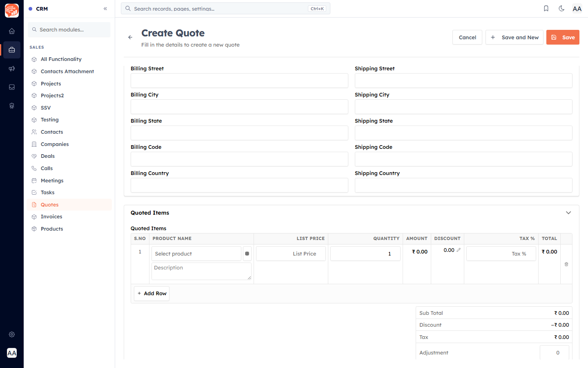Click the Billing City input
This screenshot has height=368, width=588.
point(239,107)
